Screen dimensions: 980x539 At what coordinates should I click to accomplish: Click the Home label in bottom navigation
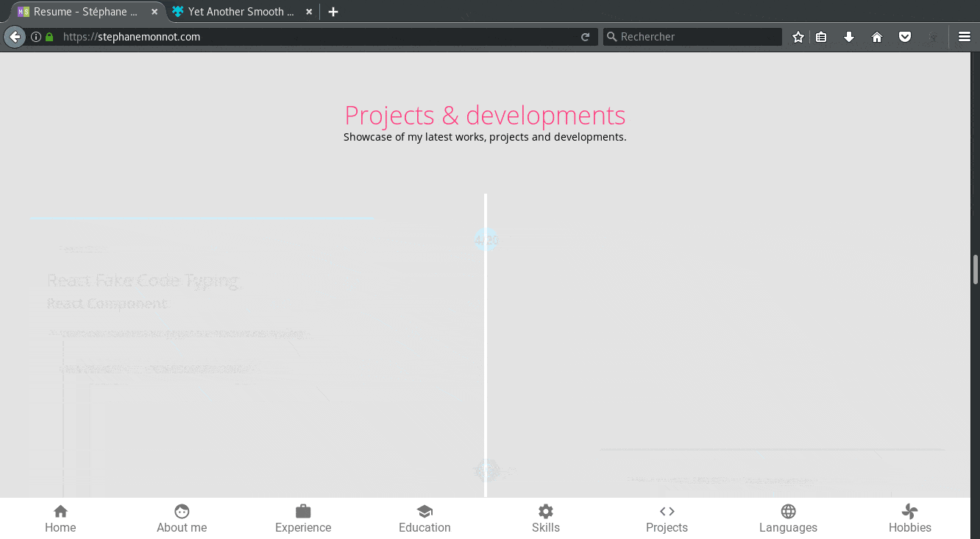coord(60,527)
